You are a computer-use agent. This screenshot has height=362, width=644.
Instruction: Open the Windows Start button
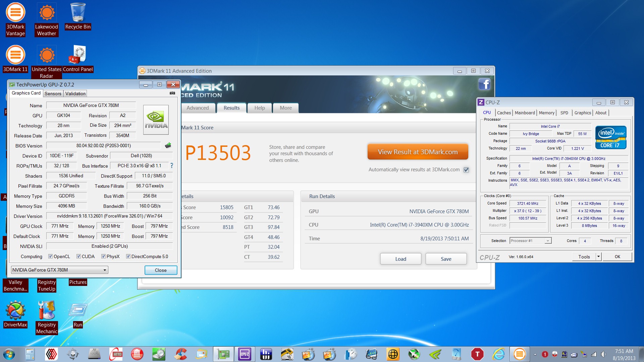(x=9, y=354)
